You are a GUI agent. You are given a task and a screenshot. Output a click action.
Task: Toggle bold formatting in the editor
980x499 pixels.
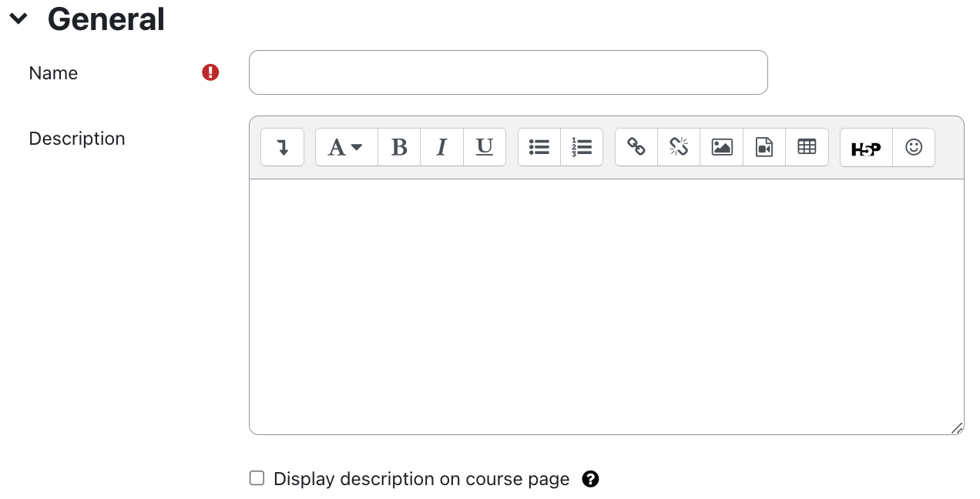[x=398, y=147]
